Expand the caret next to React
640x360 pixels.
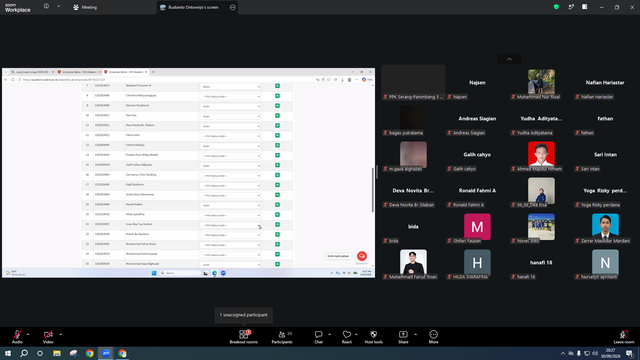[x=356, y=334]
